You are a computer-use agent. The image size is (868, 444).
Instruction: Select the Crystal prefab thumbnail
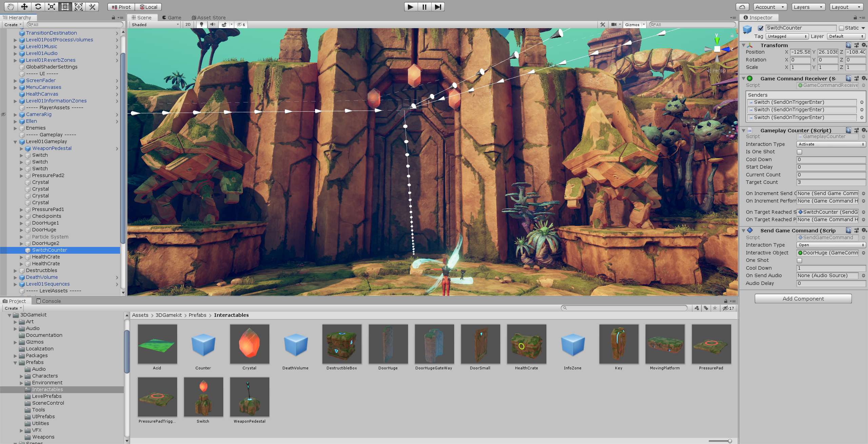pyautogui.click(x=249, y=344)
